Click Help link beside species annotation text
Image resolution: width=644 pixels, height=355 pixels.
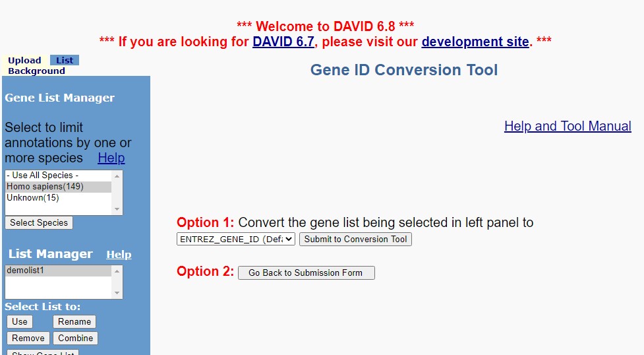click(x=111, y=158)
